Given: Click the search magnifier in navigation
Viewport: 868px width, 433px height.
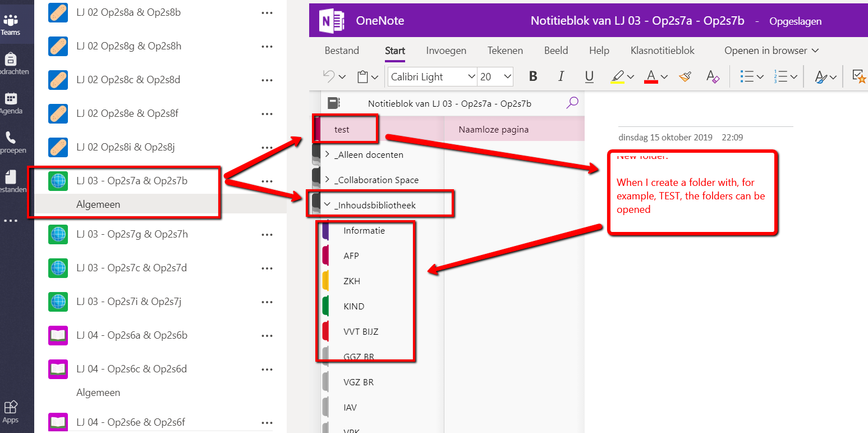Looking at the screenshot, I should tap(572, 102).
